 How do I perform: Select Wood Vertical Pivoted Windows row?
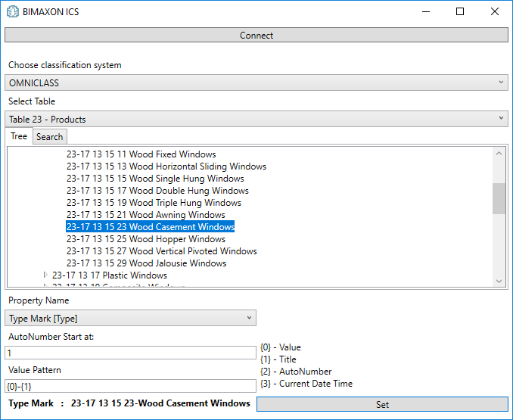point(162,251)
